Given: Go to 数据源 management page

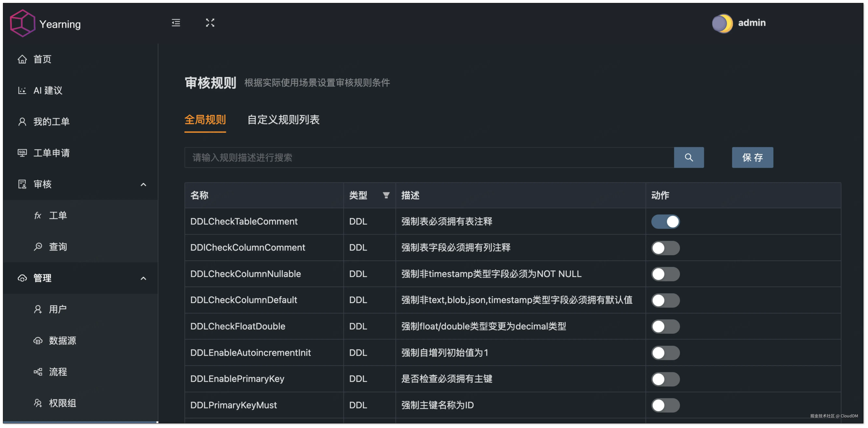Looking at the screenshot, I should 62,340.
